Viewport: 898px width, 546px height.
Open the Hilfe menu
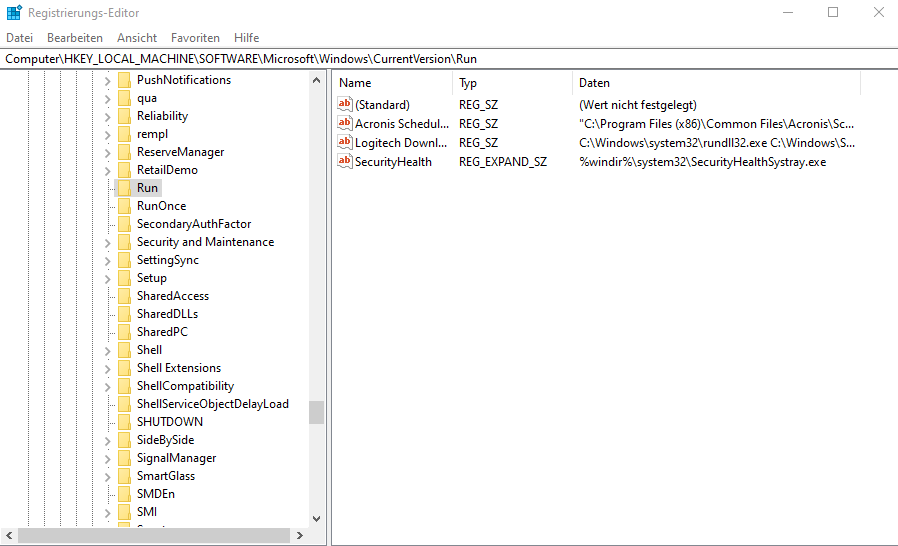point(247,38)
